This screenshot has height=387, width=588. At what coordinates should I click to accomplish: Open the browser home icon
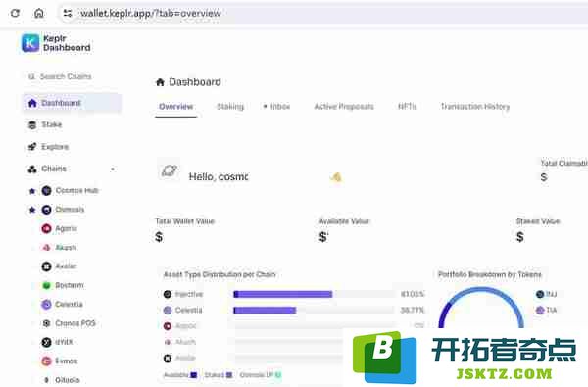tap(38, 13)
